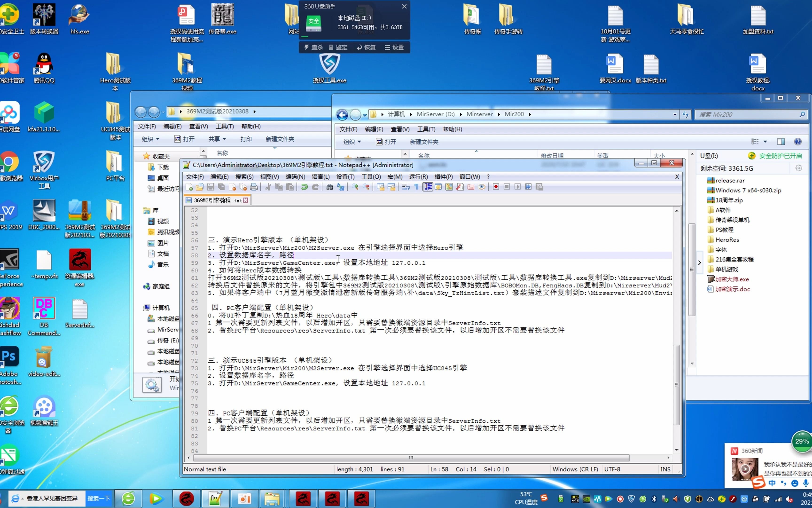The width and height of the screenshot is (812, 508).
Task: Click the Save icon in Notepad++ toolbar
Action: click(211, 187)
